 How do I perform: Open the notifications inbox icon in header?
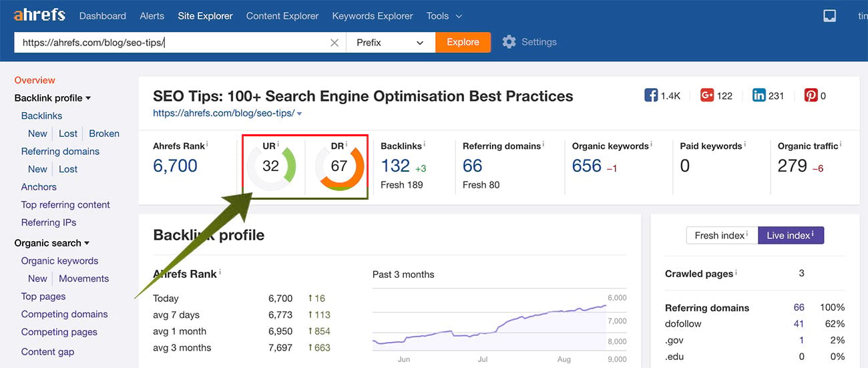pos(829,16)
